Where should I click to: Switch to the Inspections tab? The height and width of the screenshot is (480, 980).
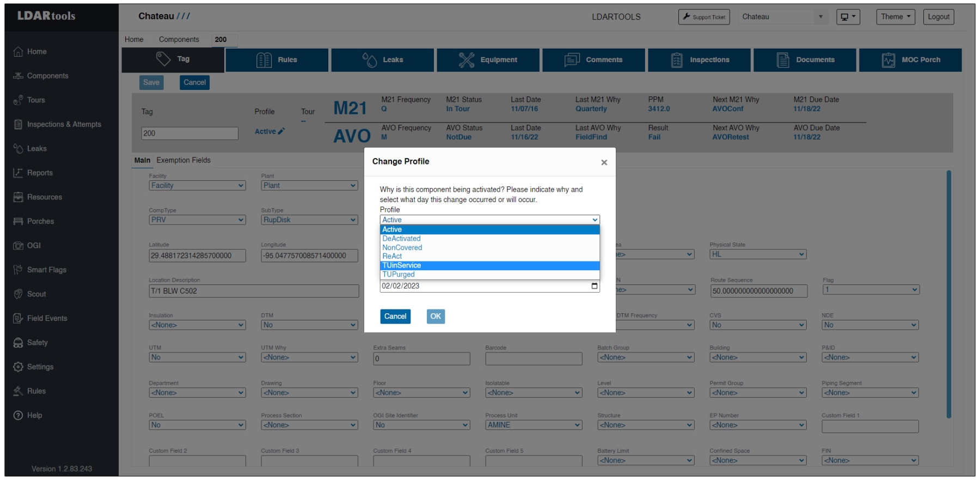coord(699,60)
